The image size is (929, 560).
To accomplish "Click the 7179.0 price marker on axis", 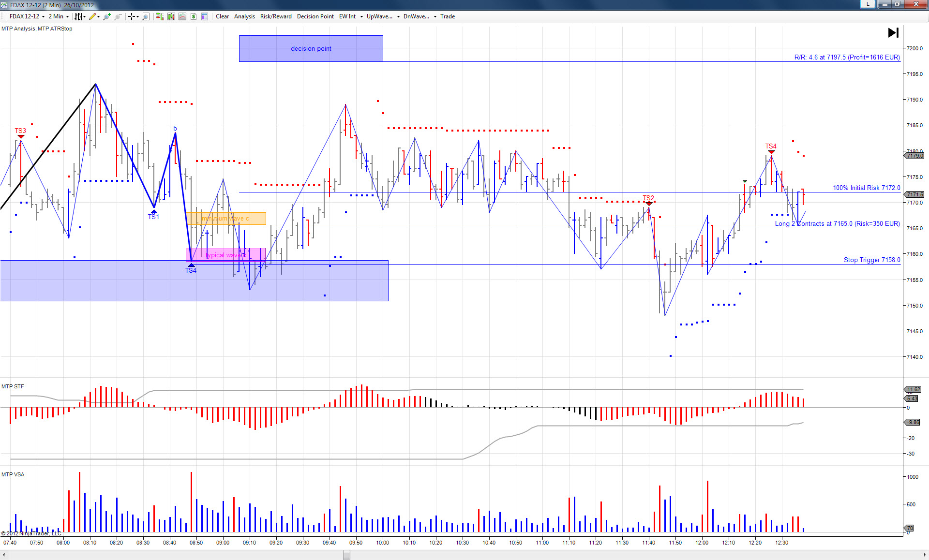I will tap(914, 156).
